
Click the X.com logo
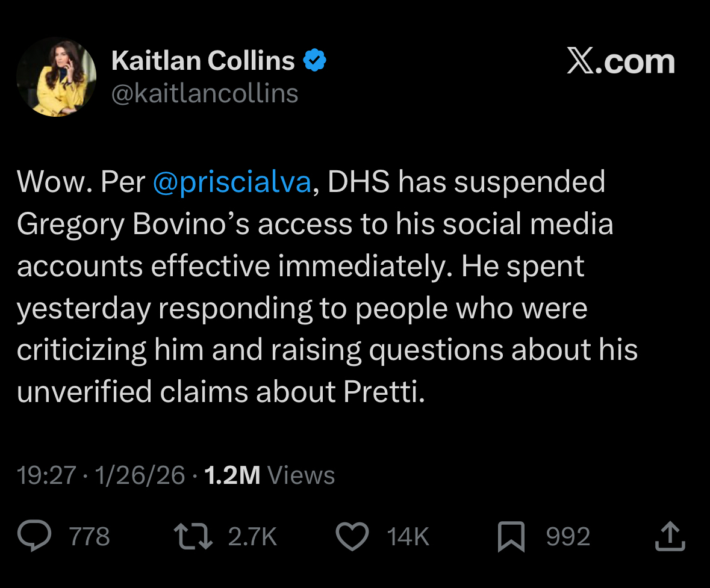[620, 62]
